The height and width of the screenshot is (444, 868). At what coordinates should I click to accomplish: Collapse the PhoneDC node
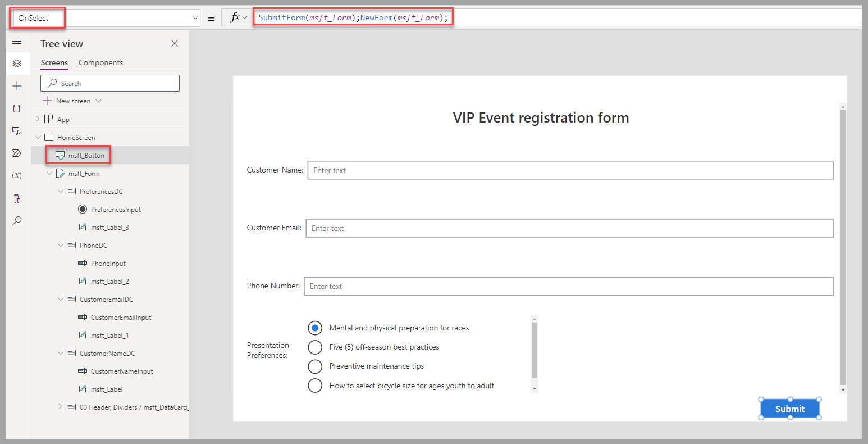pyautogui.click(x=61, y=245)
